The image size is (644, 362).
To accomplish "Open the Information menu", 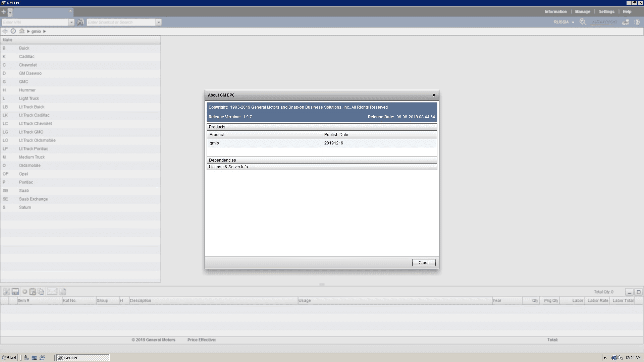I will [555, 12].
